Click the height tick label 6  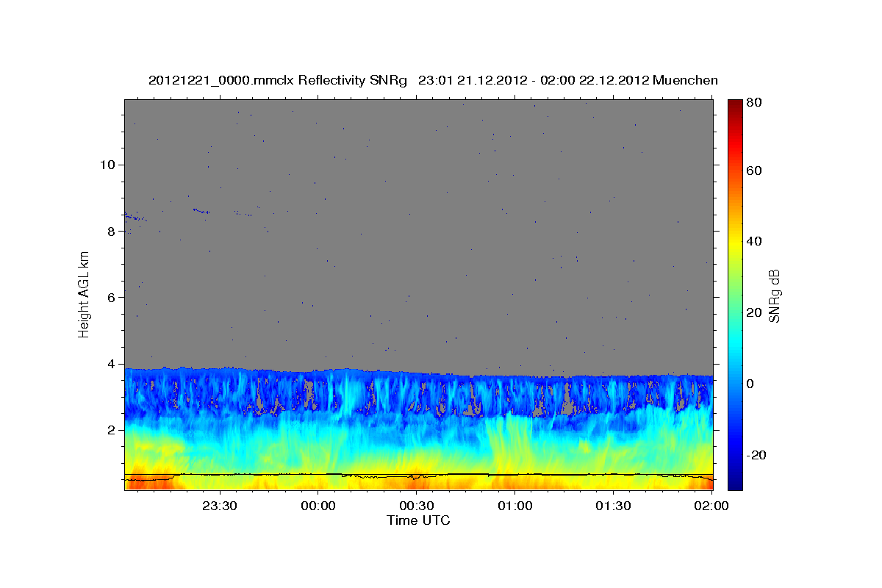click(x=111, y=297)
